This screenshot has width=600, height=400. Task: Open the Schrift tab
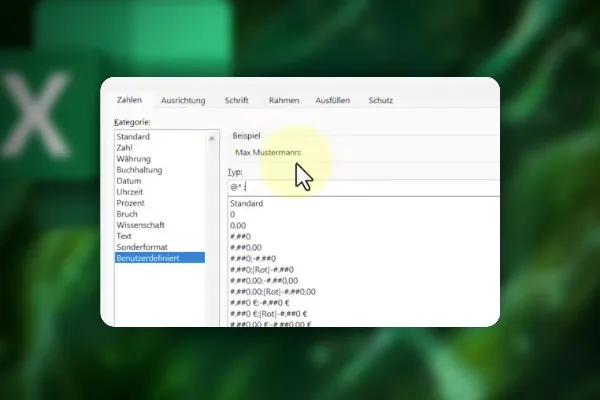pyautogui.click(x=236, y=100)
